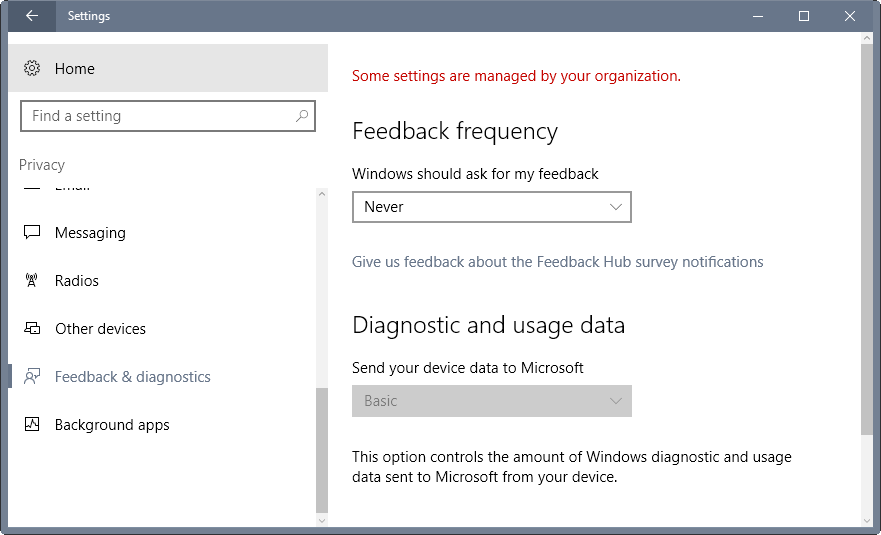
Task: Go back using the back arrow
Action: pyautogui.click(x=32, y=16)
